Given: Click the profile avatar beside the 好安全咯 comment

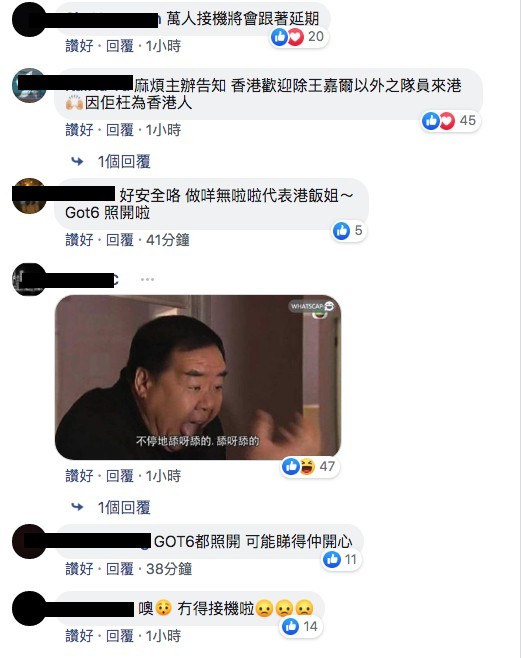Looking at the screenshot, I should (29, 196).
